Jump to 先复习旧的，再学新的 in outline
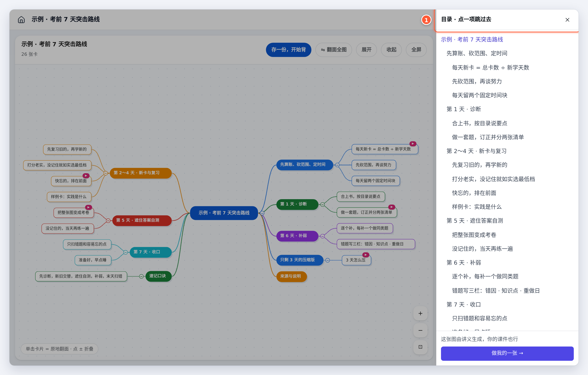This screenshot has height=375, width=588. tap(480, 165)
